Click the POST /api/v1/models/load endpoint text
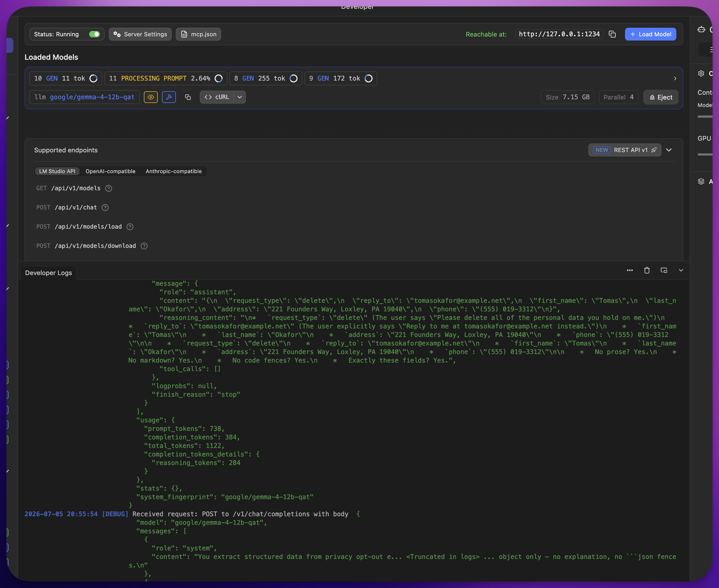719x588 pixels. pyautogui.click(x=79, y=227)
